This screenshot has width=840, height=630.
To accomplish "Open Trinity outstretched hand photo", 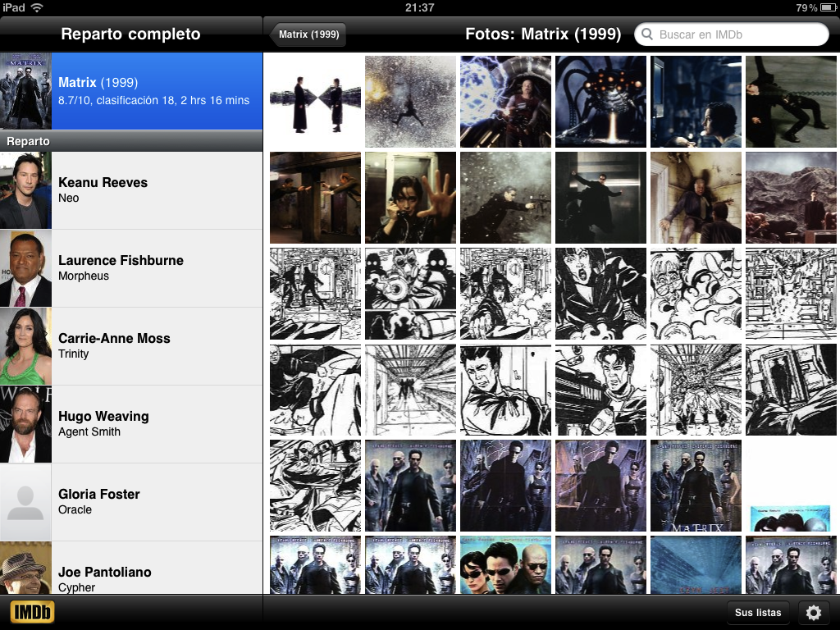I will coord(410,198).
